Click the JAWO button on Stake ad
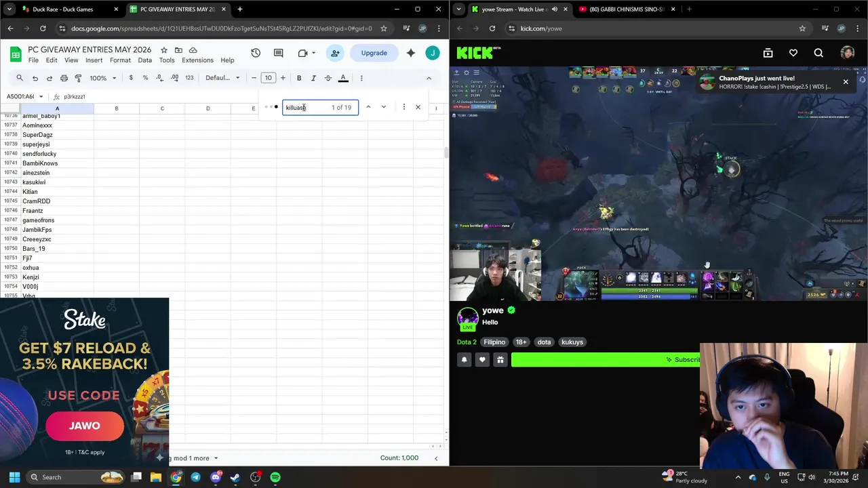Image resolution: width=868 pixels, height=488 pixels. pyautogui.click(x=85, y=426)
